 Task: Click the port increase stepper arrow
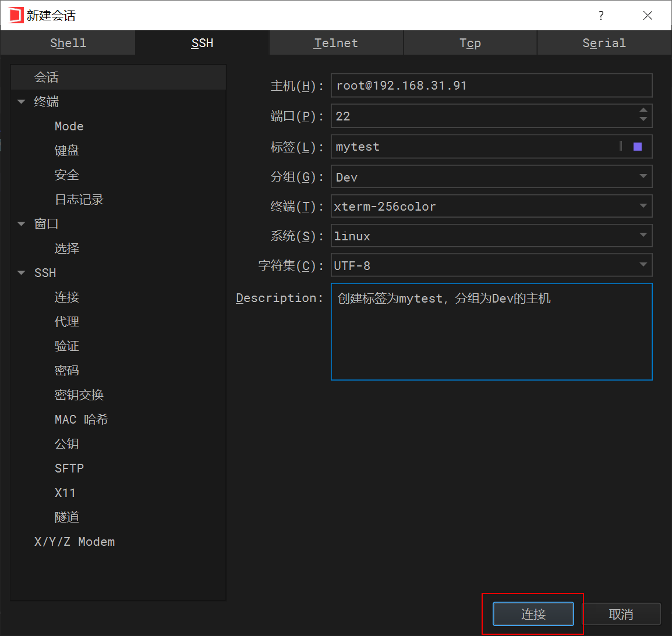643,111
